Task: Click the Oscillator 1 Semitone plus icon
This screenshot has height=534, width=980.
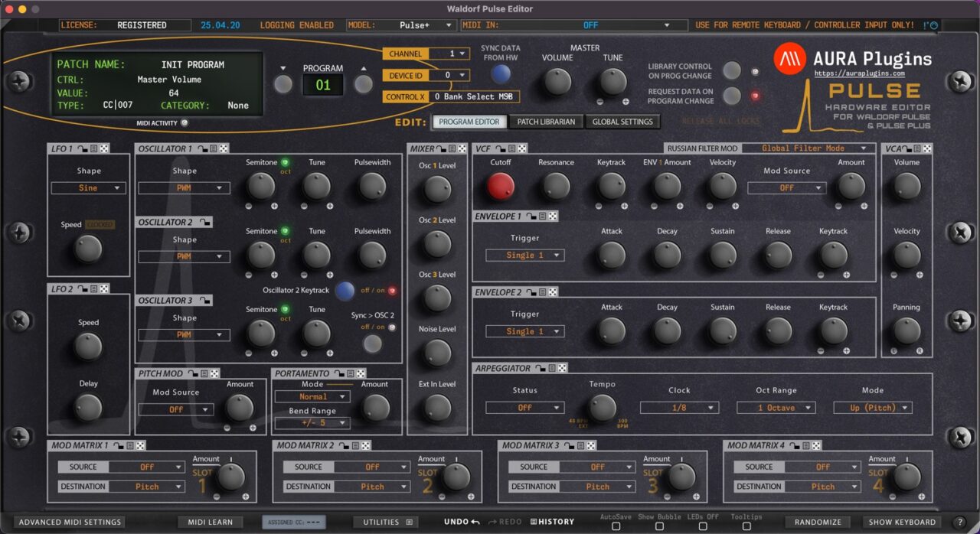Action: (273, 207)
